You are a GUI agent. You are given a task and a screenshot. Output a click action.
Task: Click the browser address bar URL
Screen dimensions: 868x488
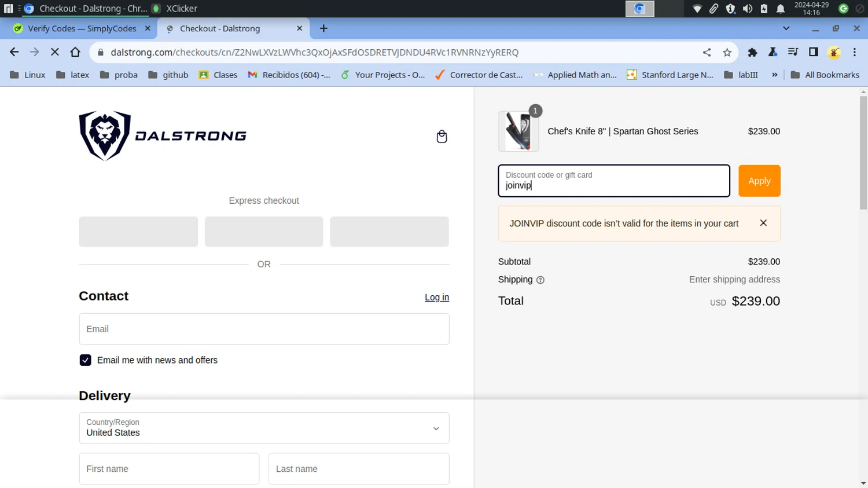click(315, 52)
